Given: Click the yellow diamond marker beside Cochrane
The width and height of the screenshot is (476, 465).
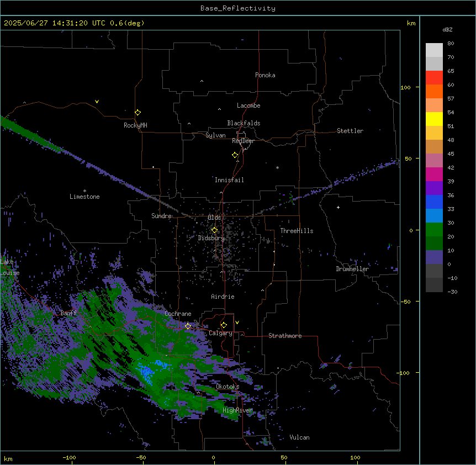Looking at the screenshot, I should 188,326.
